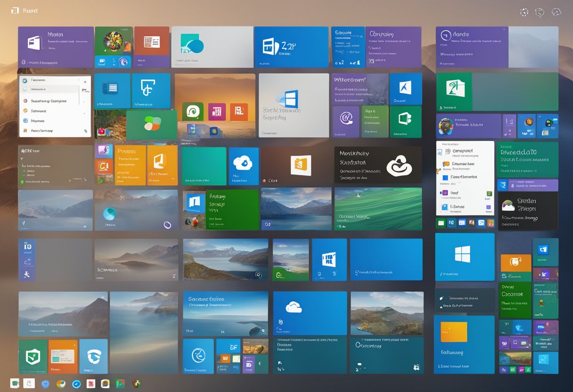Viewport: 573px width, 392px height.
Task: Select the white swirl cloud icon on the dark tile
Action: [399, 167]
